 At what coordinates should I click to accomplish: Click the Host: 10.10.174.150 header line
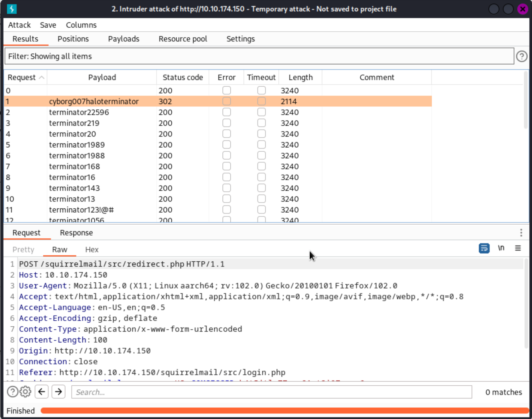click(x=63, y=275)
